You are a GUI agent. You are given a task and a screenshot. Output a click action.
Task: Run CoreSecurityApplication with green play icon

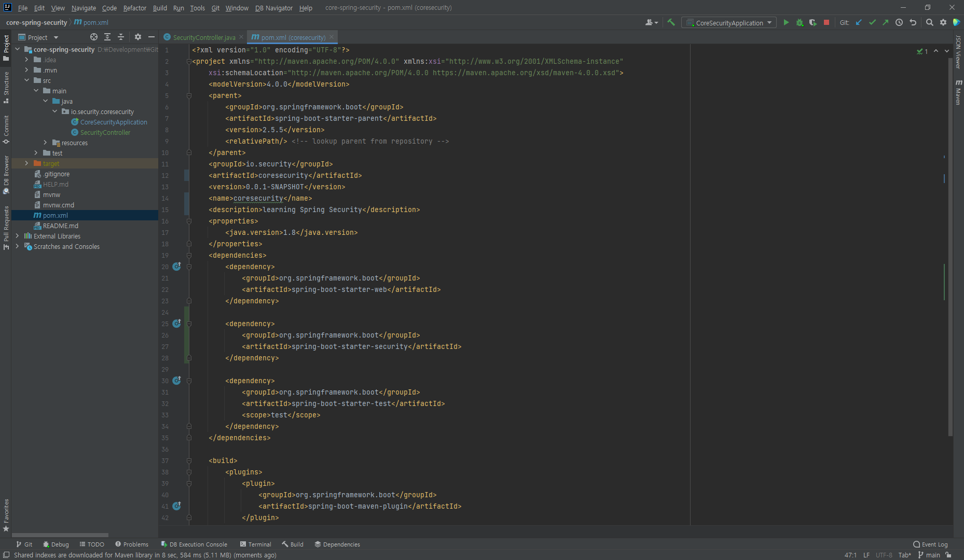tap(786, 22)
